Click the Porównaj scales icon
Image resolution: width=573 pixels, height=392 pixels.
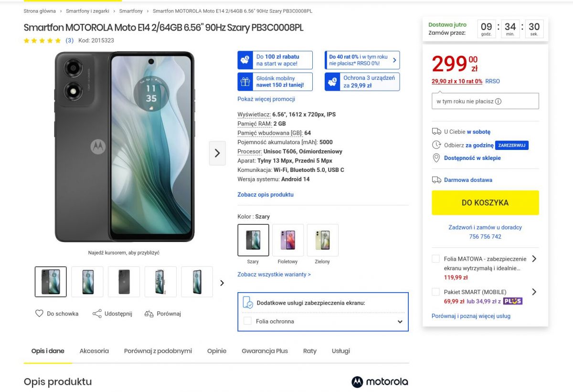149,314
